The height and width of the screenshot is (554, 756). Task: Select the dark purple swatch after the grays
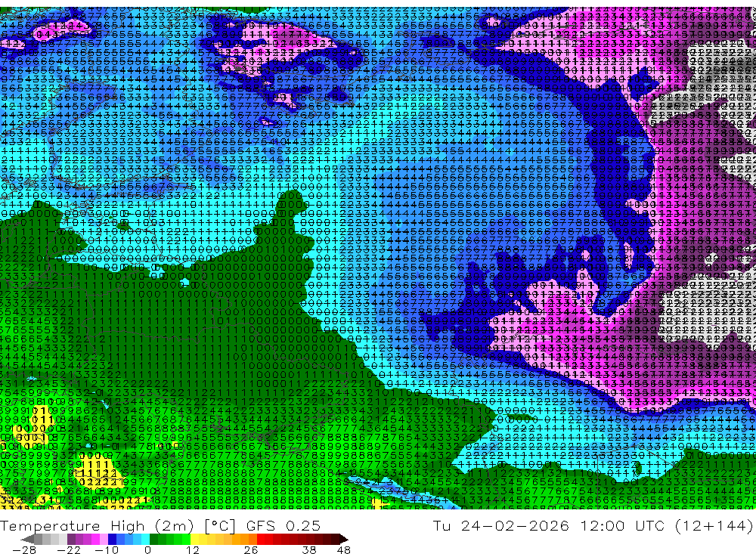pos(71,540)
